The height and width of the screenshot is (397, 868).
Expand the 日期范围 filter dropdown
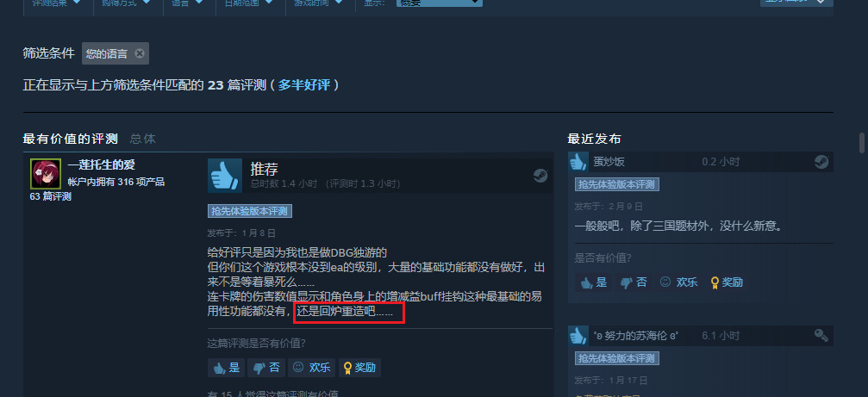coord(250,3)
